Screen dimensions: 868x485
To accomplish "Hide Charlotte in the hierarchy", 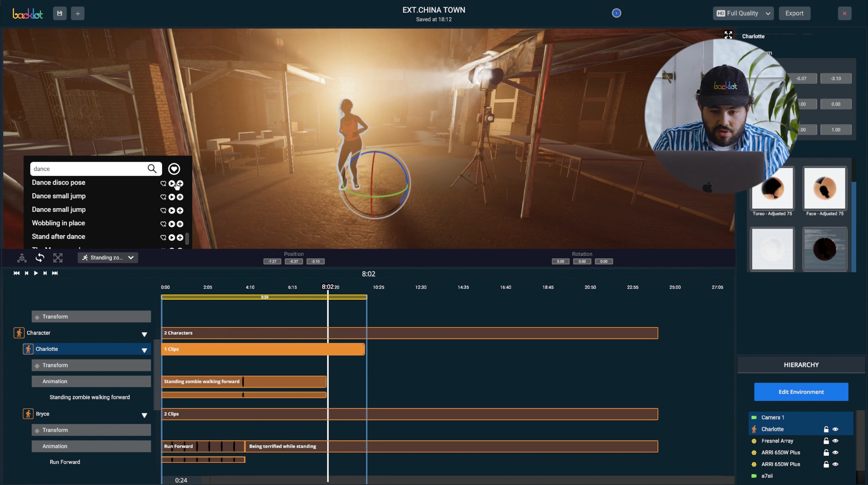I will click(835, 429).
